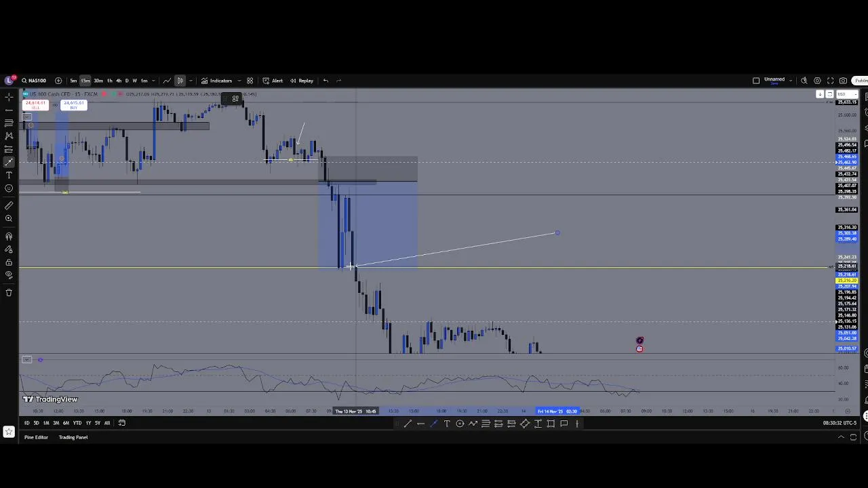Switch chart to the 4h interval

tap(119, 81)
